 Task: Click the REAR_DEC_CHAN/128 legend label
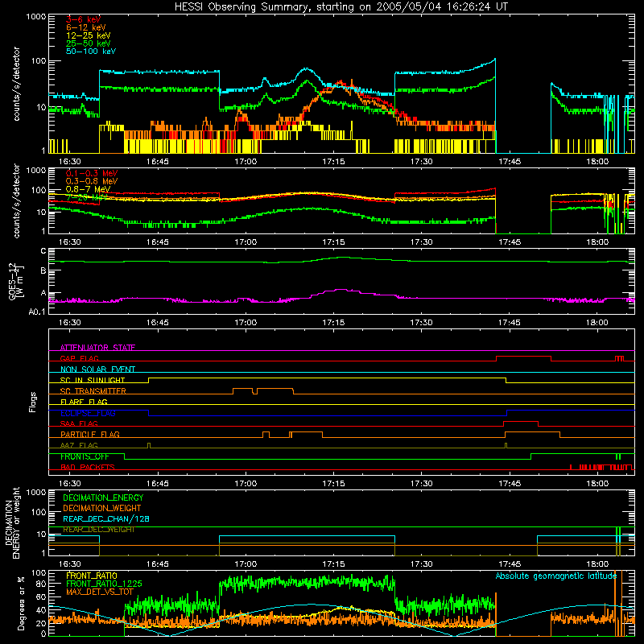click(x=106, y=518)
